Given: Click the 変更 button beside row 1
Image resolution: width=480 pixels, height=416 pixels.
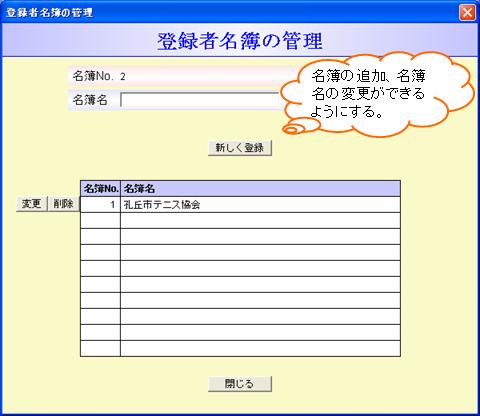Looking at the screenshot, I should 32,204.
